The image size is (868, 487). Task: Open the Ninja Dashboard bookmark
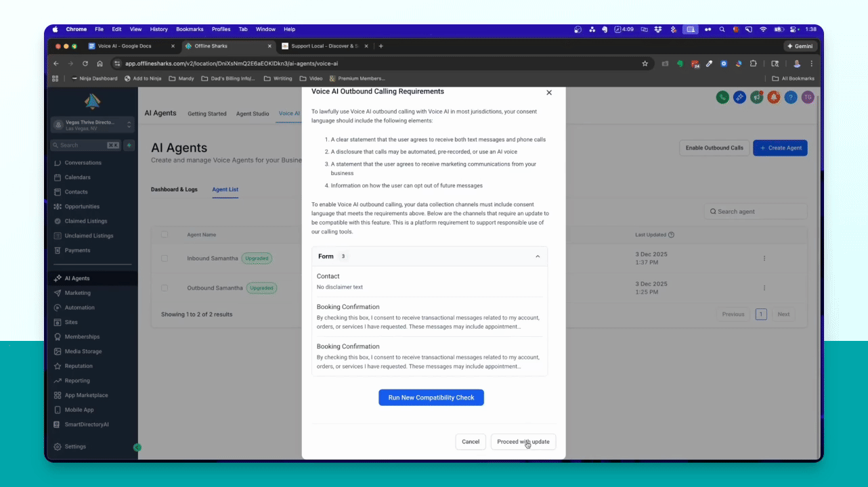[x=94, y=78]
